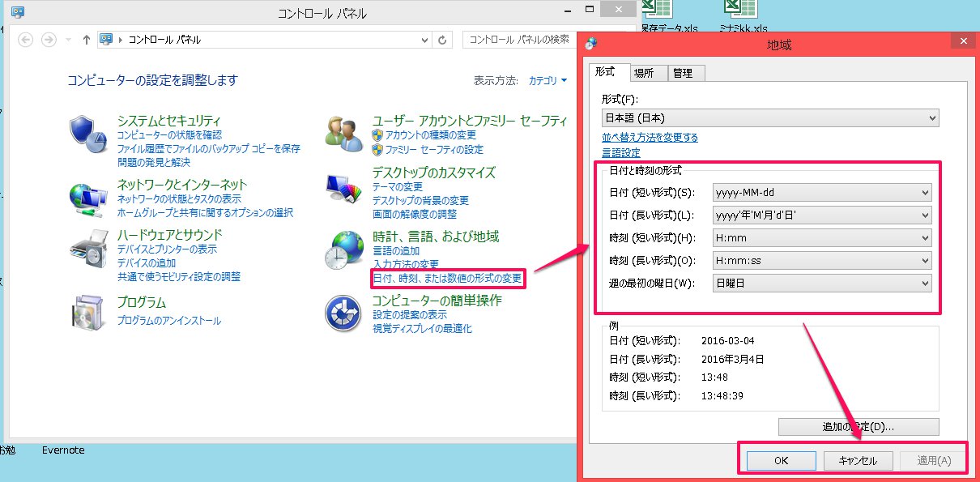Screen dimensions: 980x482
Task: Click the 言語設定 link
Action: coord(621,152)
